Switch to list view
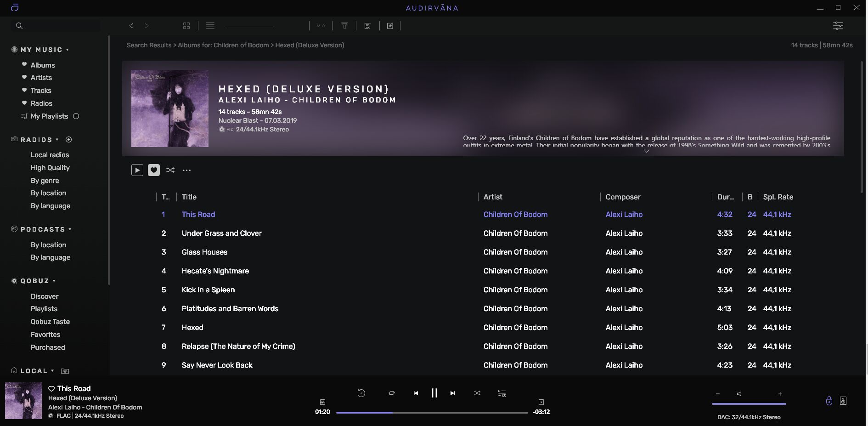 (210, 26)
